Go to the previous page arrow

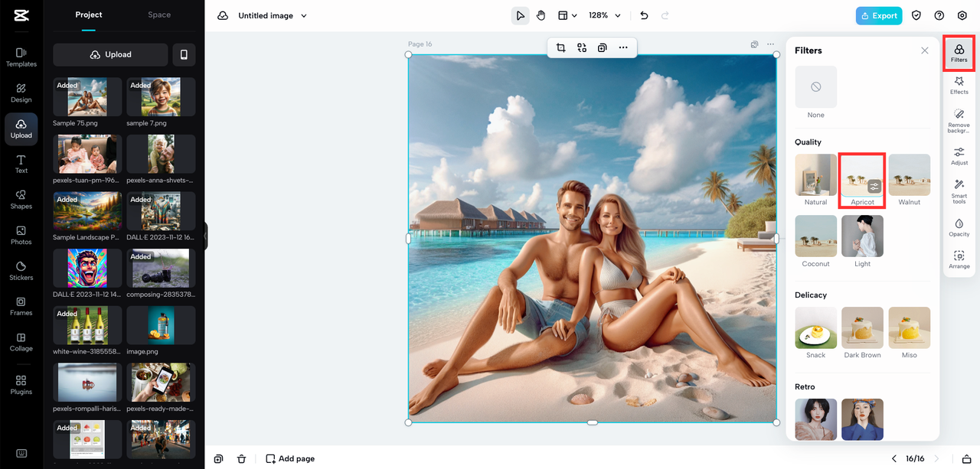point(893,458)
